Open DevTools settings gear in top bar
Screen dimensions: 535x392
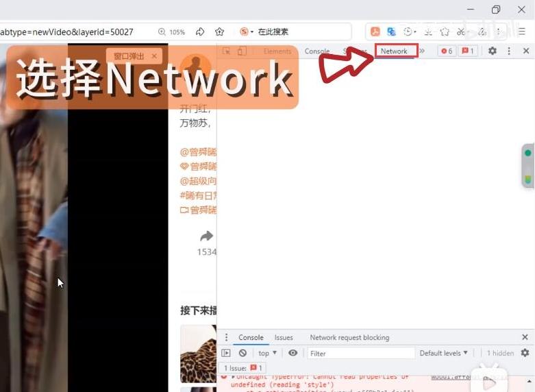[492, 51]
